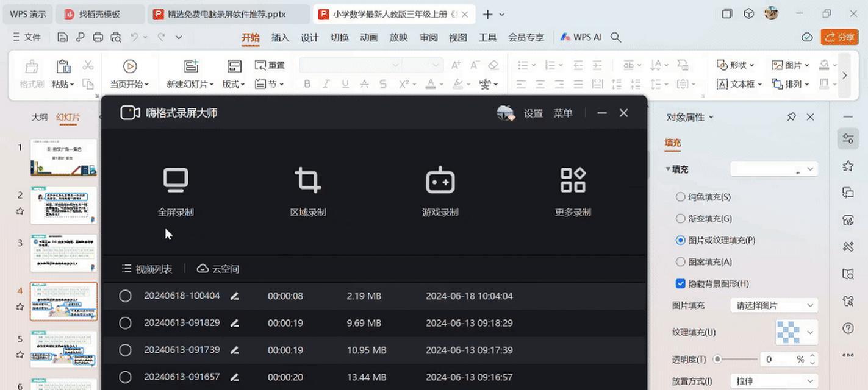Rename video 20240613-091829 via pencil icon
The height and width of the screenshot is (390, 868).
point(234,323)
